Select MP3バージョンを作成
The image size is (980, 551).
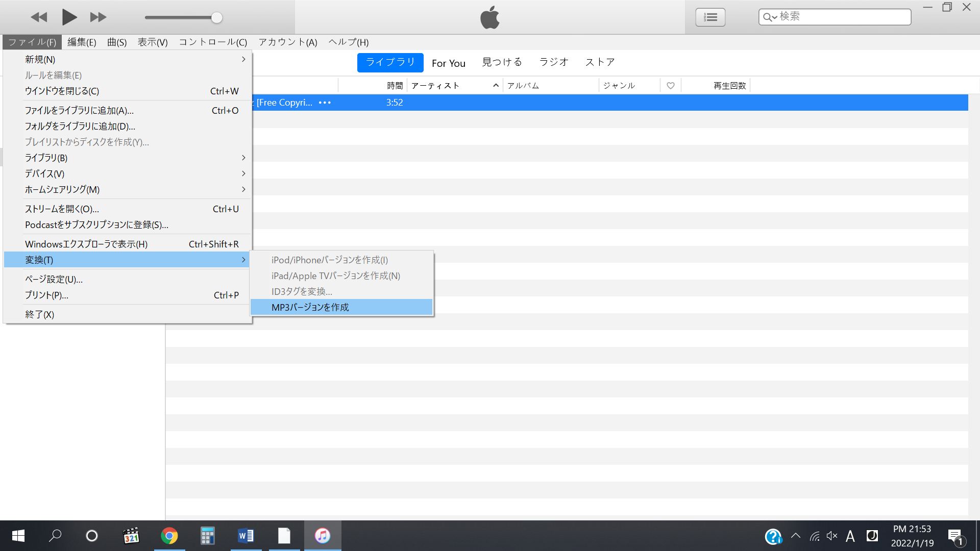coord(341,308)
